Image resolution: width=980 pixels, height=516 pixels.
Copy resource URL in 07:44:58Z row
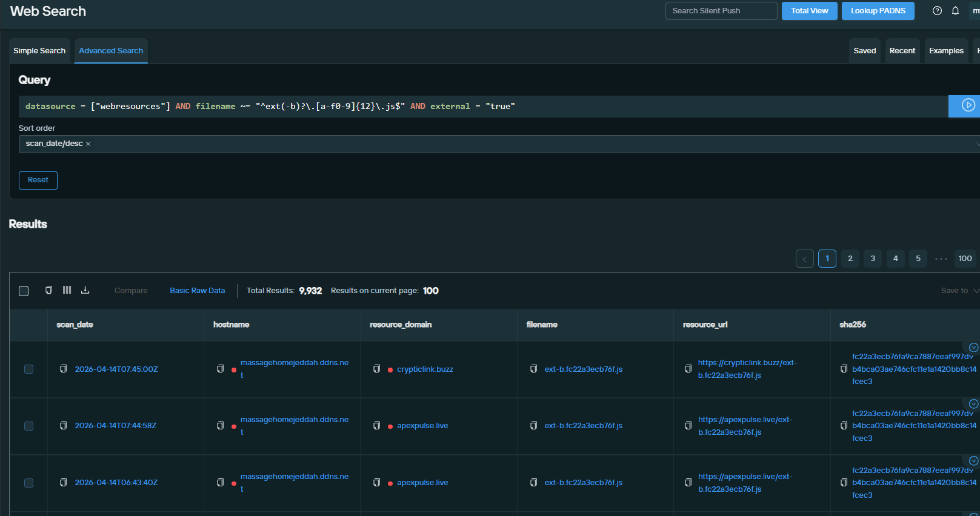pyautogui.click(x=688, y=426)
